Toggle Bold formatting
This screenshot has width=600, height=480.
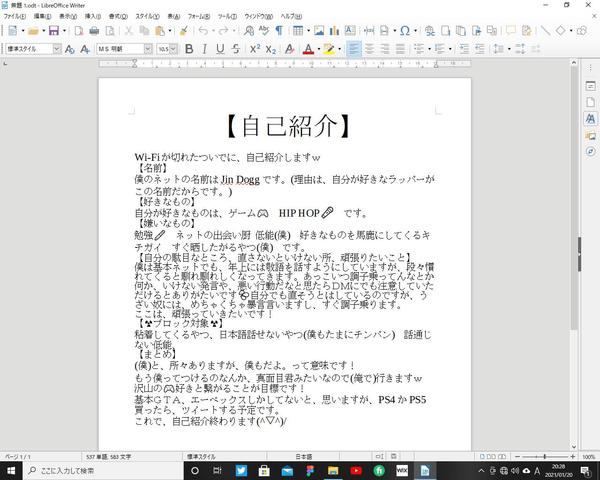189,49
